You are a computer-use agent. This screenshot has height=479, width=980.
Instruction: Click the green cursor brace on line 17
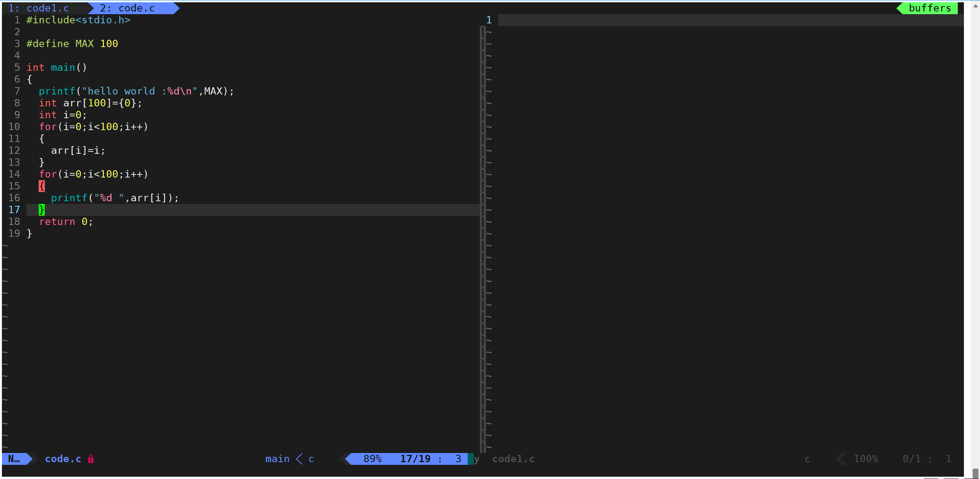[42, 210]
